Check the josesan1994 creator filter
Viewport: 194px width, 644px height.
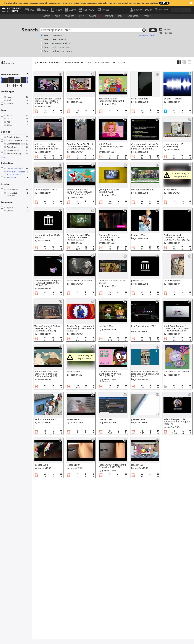(2, 190)
